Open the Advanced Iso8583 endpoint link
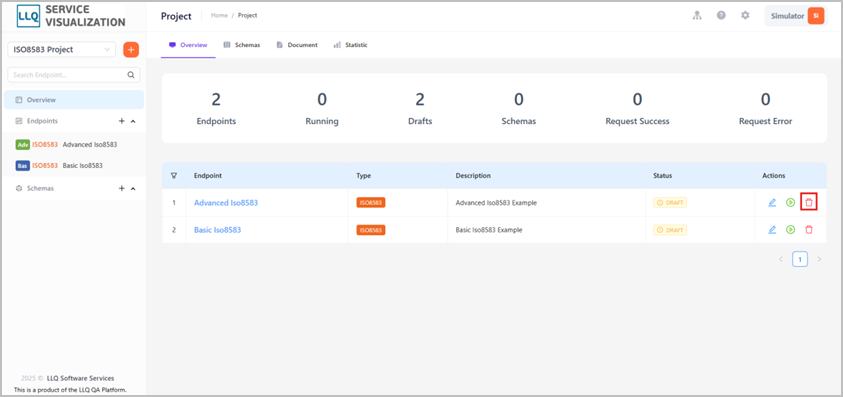Viewport: 843px width, 397px height. 226,203
